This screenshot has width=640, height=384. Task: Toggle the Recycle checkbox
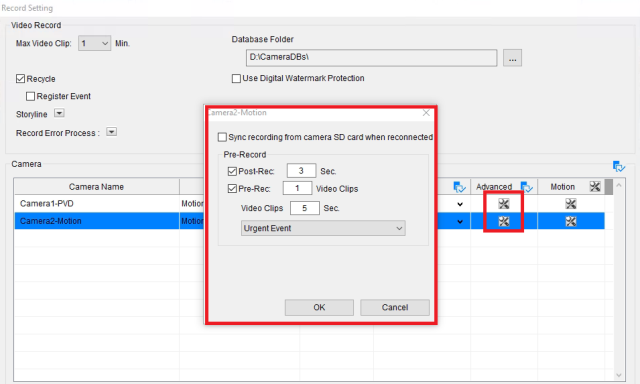[20, 78]
